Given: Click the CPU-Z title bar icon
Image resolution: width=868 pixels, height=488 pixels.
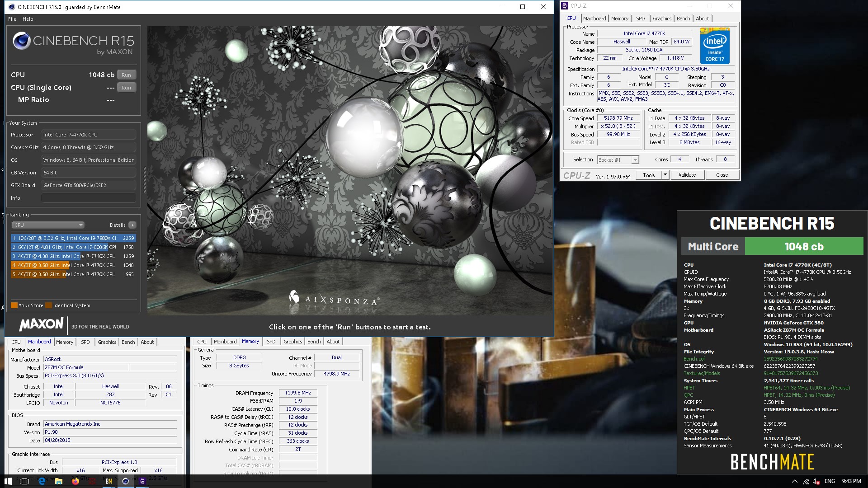Looking at the screenshot, I should coord(565,6).
